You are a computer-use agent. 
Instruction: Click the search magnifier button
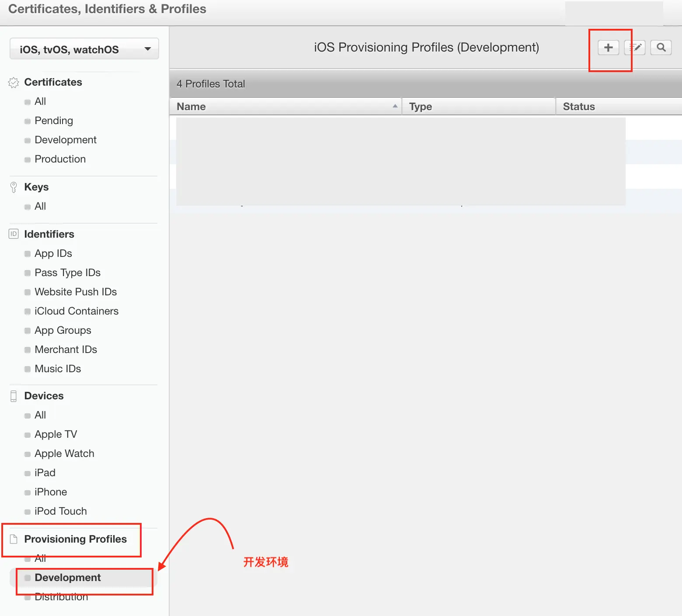pos(661,47)
